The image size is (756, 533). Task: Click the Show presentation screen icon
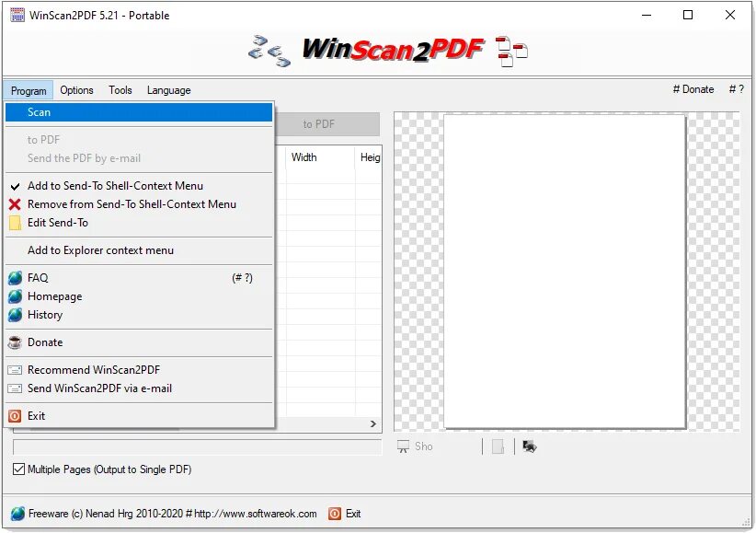tap(403, 446)
